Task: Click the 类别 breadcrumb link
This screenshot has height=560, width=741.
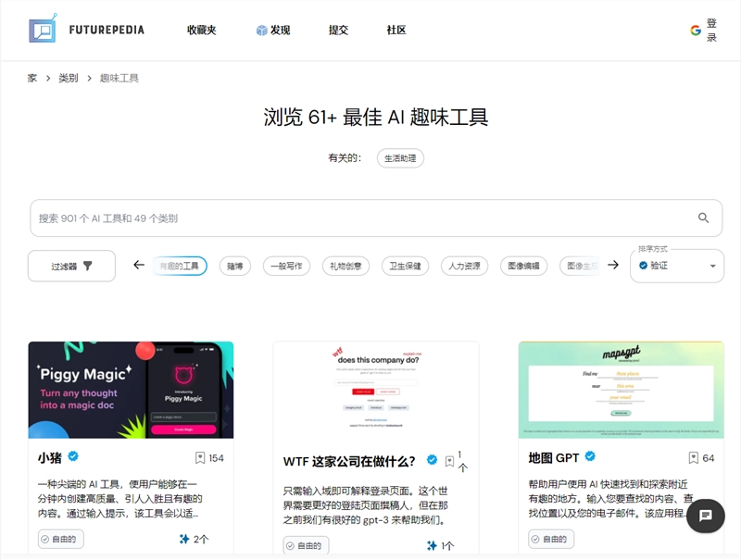Action: [68, 79]
